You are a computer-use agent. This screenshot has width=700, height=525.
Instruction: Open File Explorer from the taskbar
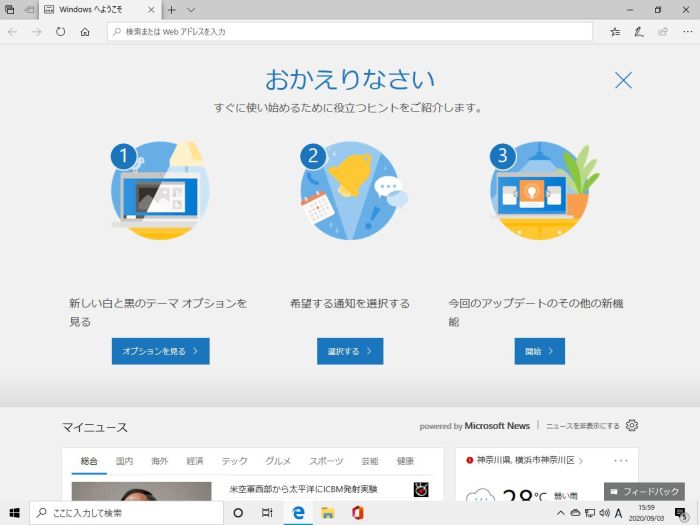point(327,513)
